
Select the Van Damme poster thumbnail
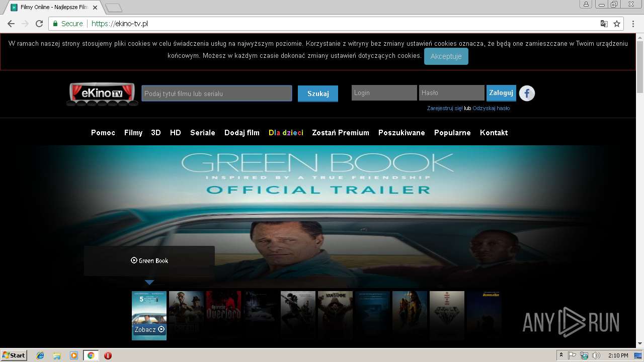tap(335, 315)
